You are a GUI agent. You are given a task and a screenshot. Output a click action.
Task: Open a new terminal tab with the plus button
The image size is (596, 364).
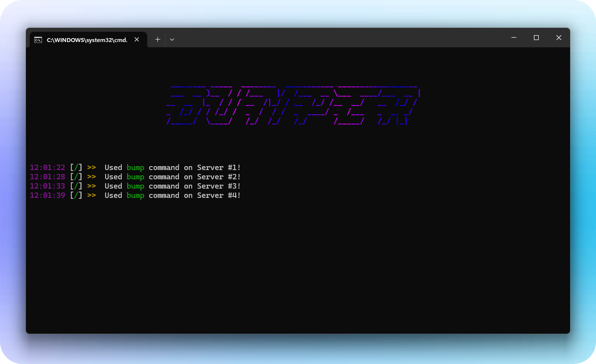pos(157,39)
